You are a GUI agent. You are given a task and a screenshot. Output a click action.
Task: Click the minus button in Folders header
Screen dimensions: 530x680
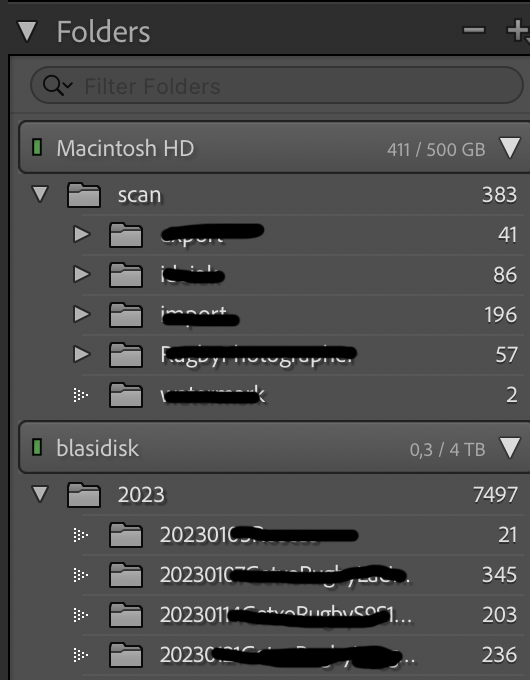click(x=474, y=30)
